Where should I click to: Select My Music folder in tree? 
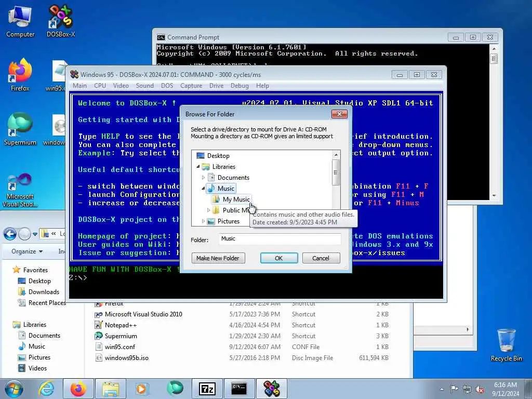tap(236, 199)
